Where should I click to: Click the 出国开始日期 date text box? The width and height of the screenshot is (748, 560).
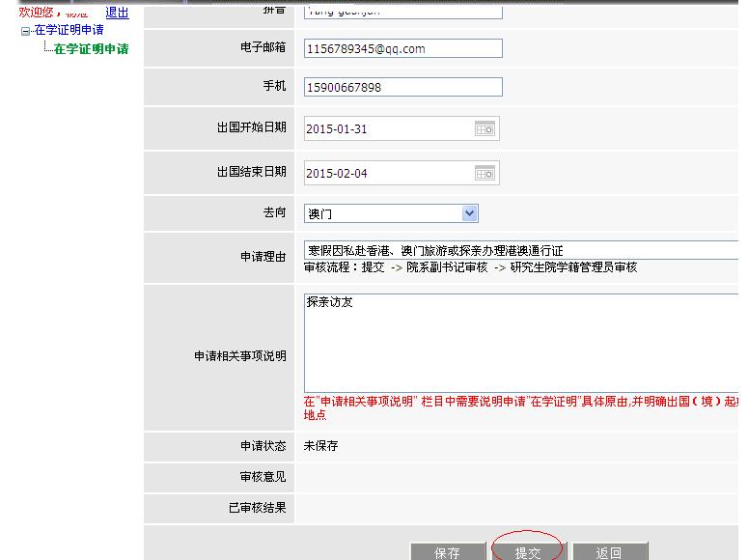coord(388,128)
